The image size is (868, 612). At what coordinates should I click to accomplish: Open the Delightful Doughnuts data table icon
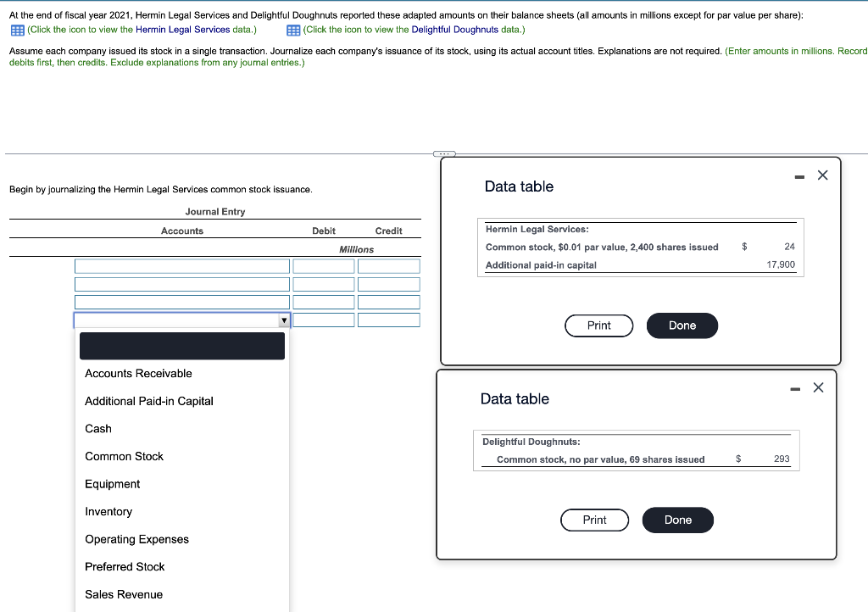coord(292,30)
